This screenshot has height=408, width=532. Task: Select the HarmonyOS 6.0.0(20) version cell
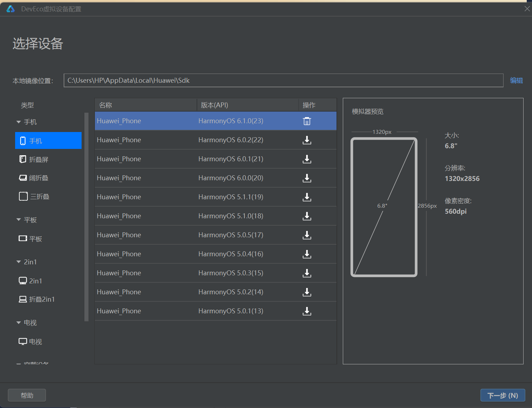click(x=231, y=178)
